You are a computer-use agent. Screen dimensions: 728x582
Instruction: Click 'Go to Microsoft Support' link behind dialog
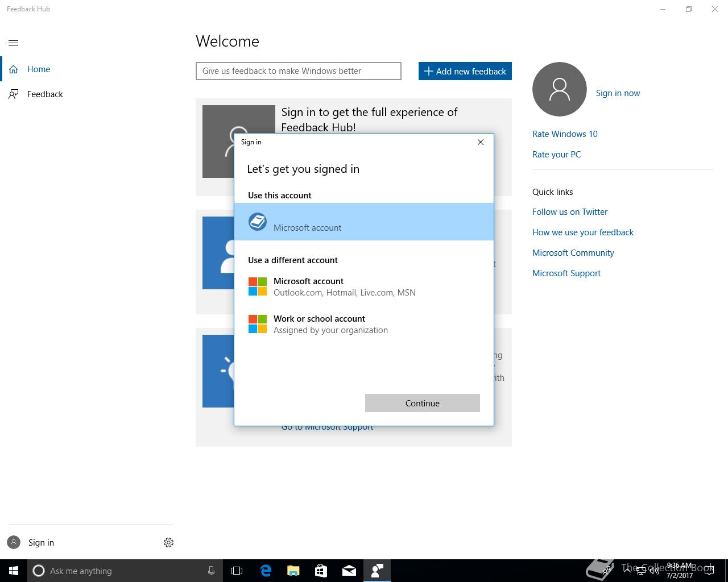click(328, 428)
